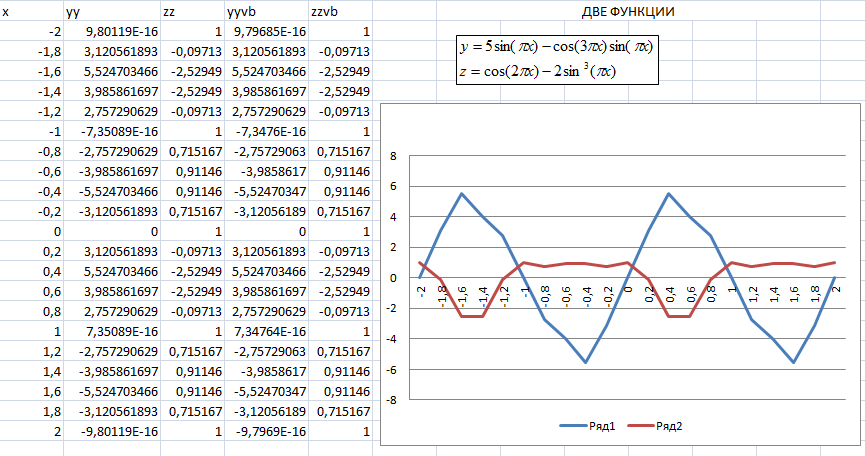865x456 pixels.
Task: Click x column cell with value -0,6
Action: click(31, 171)
